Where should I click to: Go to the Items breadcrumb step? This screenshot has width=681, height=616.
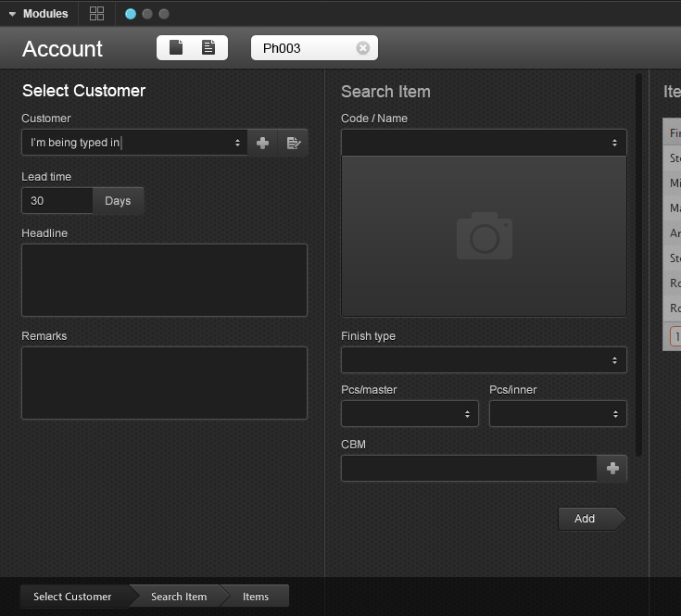click(x=256, y=597)
